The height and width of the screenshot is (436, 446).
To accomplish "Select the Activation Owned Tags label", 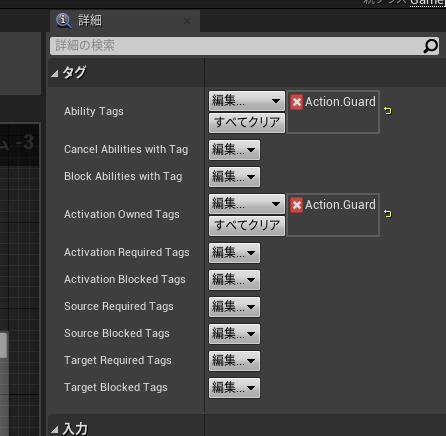I will click(x=122, y=214).
